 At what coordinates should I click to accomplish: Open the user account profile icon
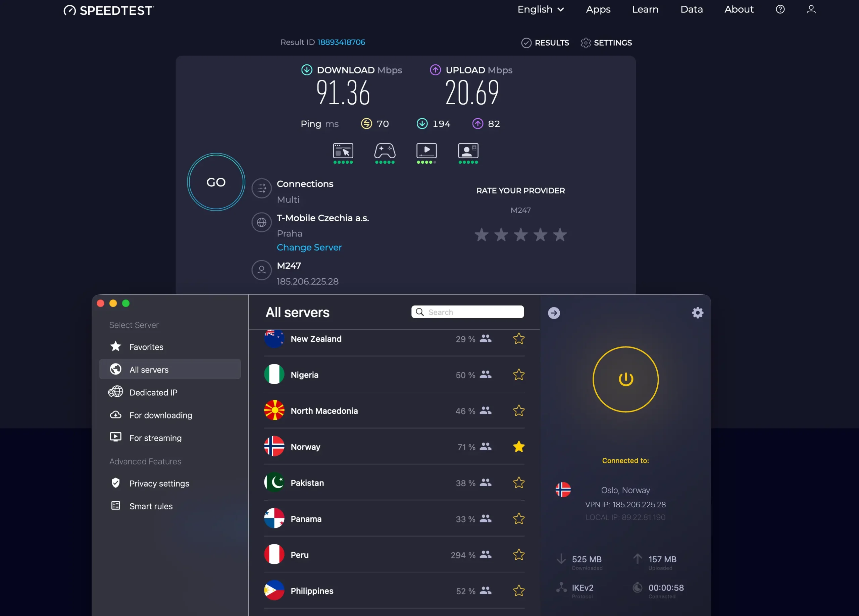[x=811, y=9]
